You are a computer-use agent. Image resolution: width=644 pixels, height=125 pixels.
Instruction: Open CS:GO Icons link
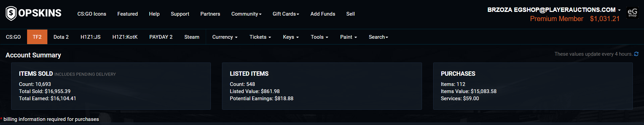click(x=92, y=14)
